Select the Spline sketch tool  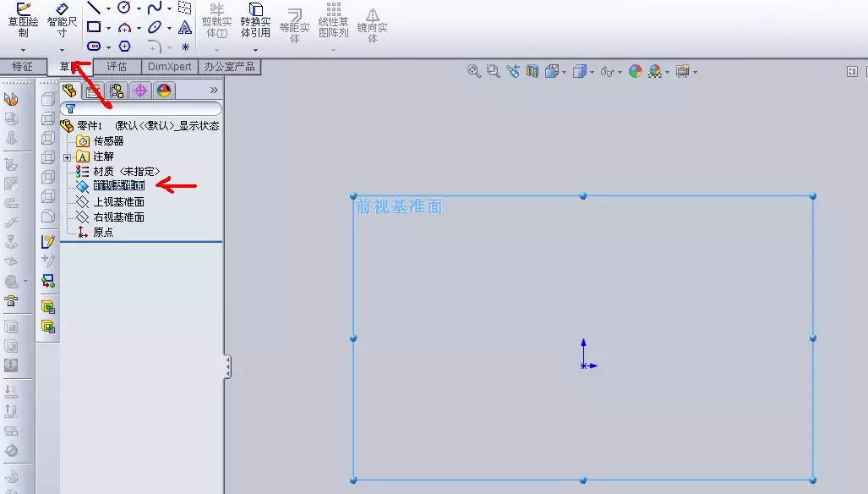click(x=155, y=8)
